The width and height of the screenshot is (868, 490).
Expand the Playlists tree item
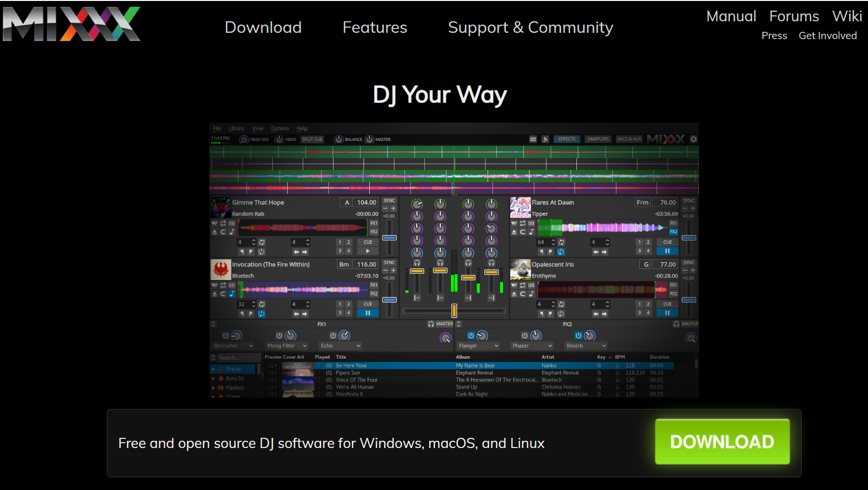coord(213,388)
